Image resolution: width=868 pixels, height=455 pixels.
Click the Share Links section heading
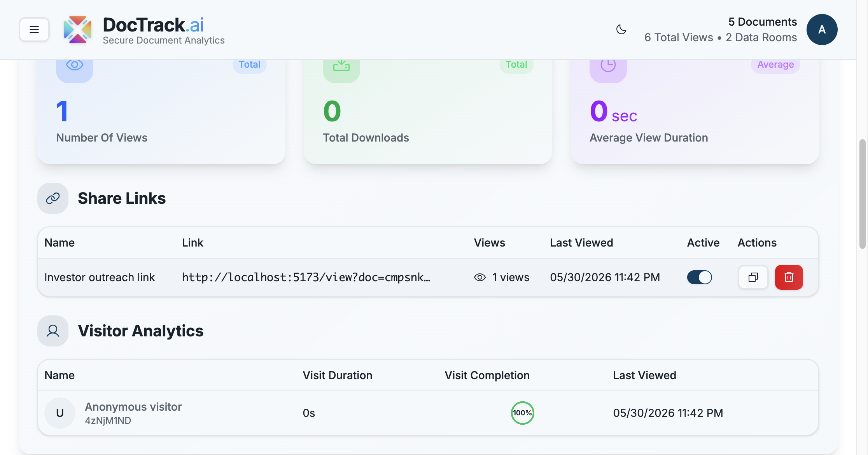tap(122, 198)
